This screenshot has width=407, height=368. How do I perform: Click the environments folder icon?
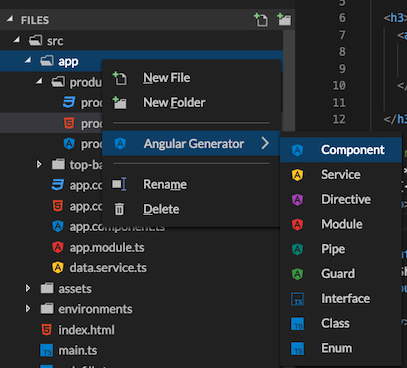point(47,309)
